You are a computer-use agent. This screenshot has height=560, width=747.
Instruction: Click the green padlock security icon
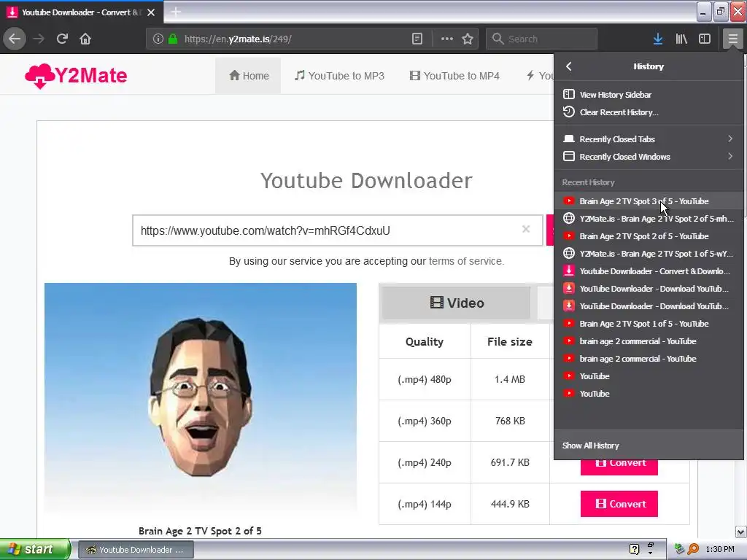click(x=173, y=39)
